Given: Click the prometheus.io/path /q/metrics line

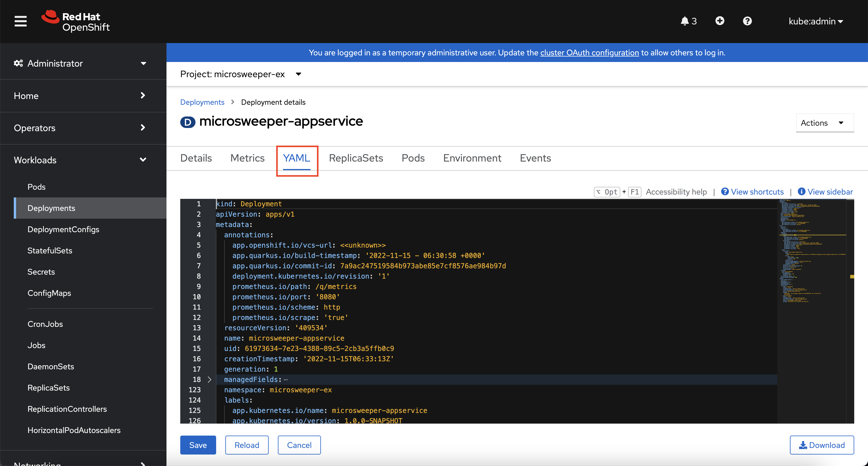Looking at the screenshot, I should coord(294,286).
